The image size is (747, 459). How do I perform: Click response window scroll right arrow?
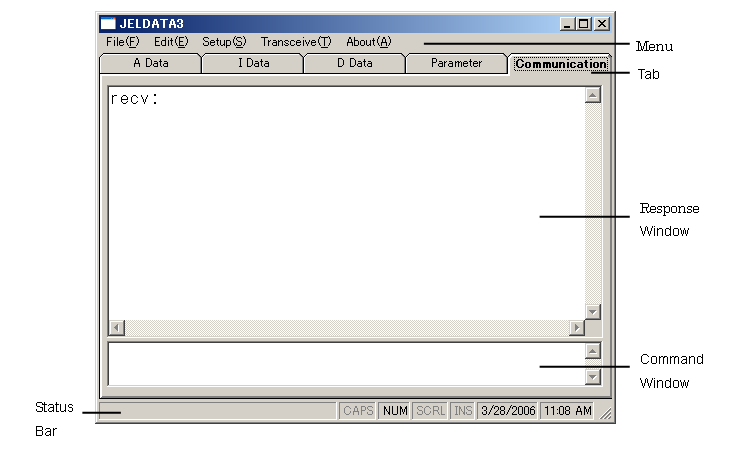[x=576, y=328]
